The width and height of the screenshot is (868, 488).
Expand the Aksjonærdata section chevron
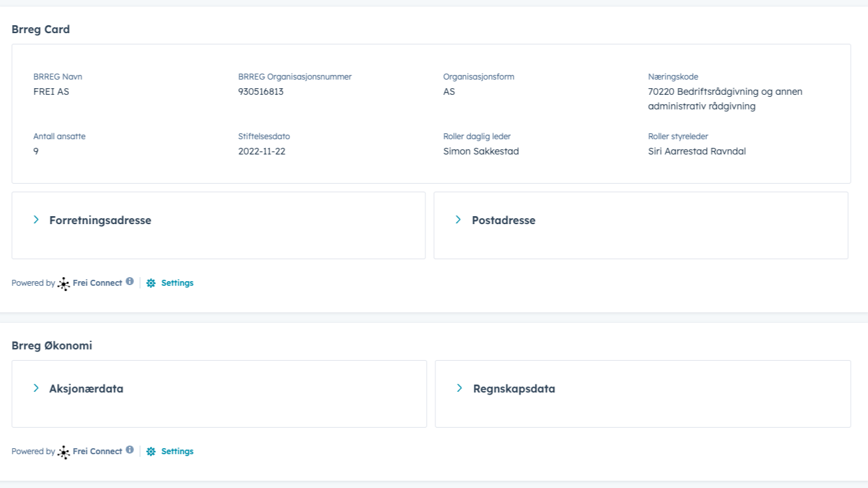[36, 388]
